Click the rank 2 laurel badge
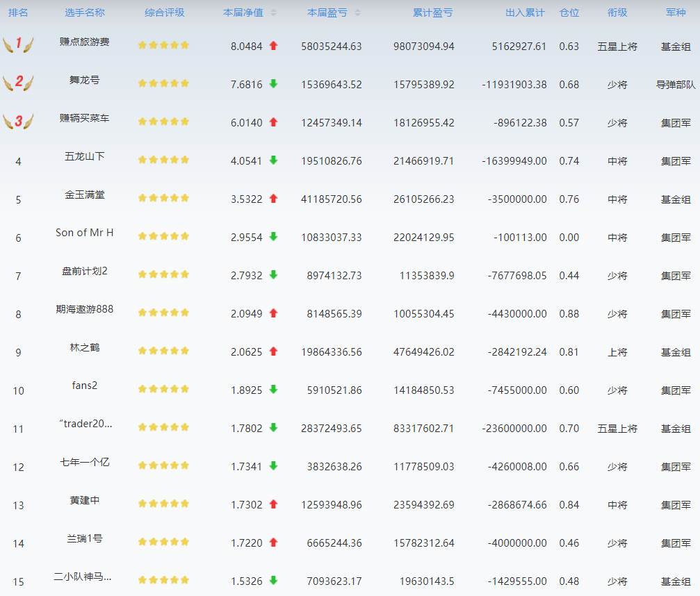Viewport: 700px width, 596px height. click(18, 82)
